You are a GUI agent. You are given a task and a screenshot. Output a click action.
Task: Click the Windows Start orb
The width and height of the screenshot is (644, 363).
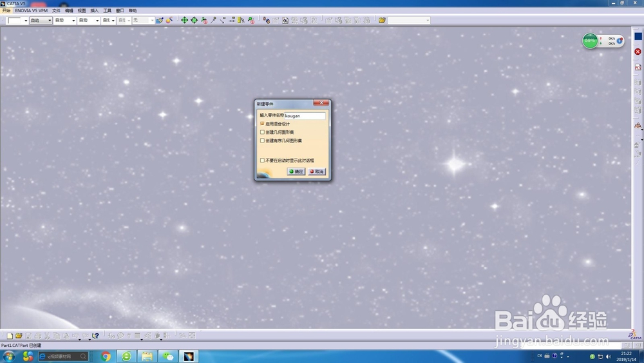click(x=8, y=356)
